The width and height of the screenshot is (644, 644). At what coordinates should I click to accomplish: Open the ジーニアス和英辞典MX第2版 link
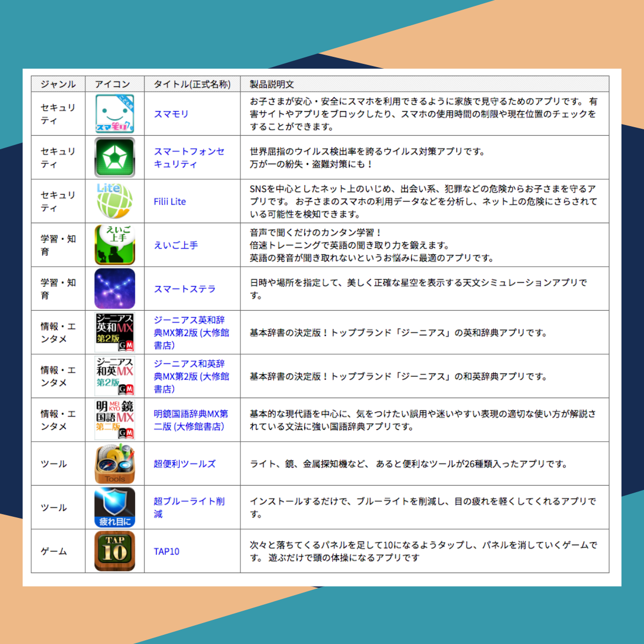point(192,376)
